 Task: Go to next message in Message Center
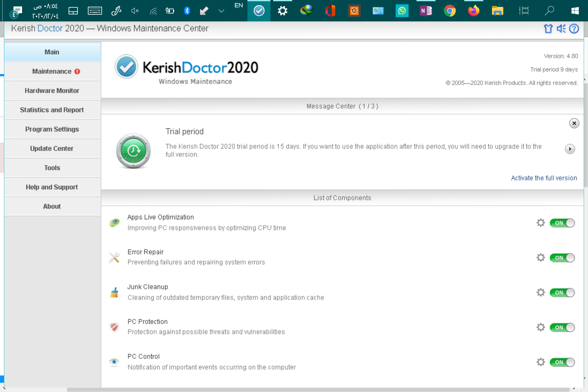click(570, 149)
